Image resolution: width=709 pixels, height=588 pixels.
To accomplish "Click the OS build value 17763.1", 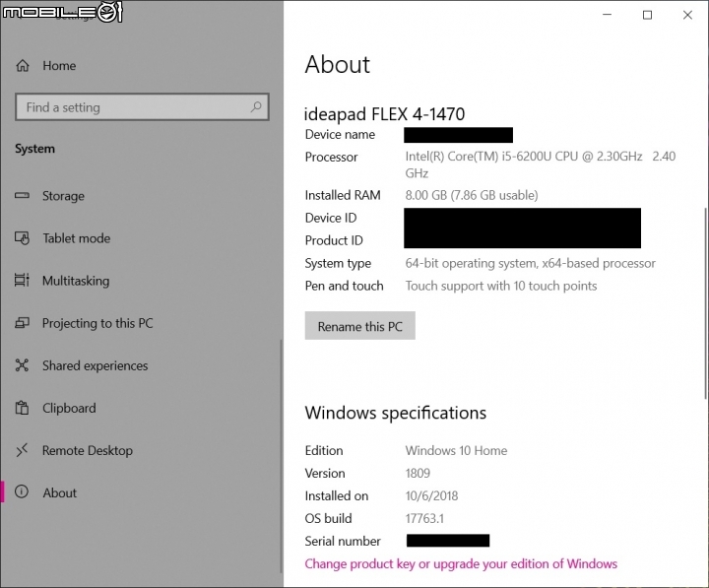I will pos(424,518).
